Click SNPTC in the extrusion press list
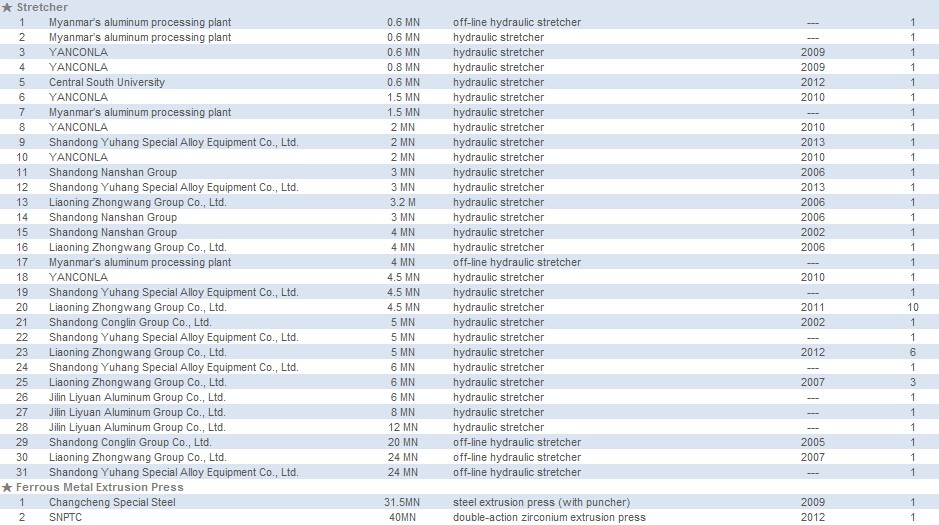 coord(65,517)
